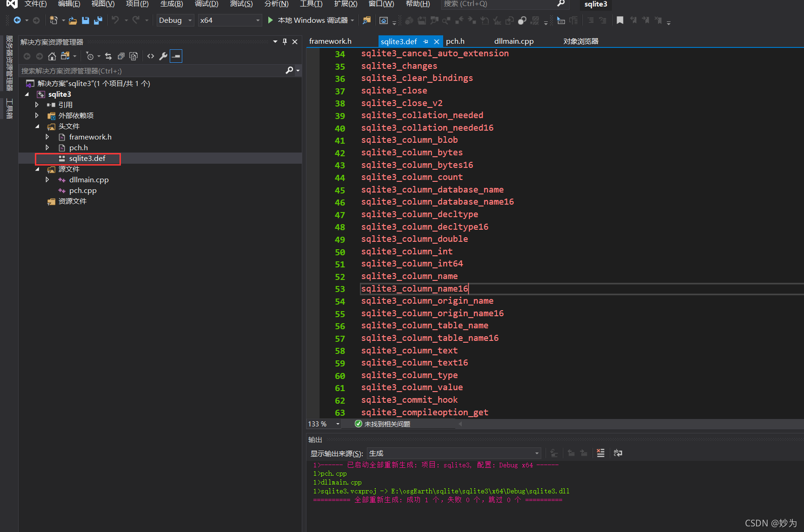The image size is (804, 532).
Task: Click Solution Explorer Home icon
Action: point(52,56)
